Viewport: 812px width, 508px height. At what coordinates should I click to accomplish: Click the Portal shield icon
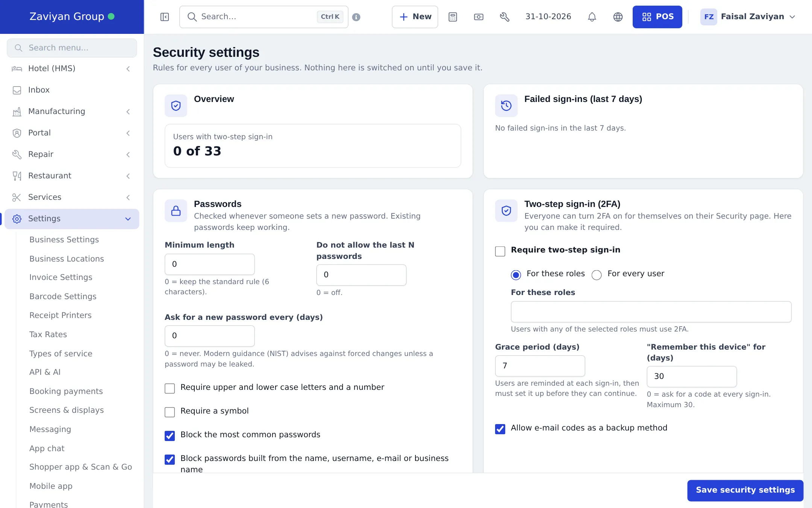pos(17,133)
